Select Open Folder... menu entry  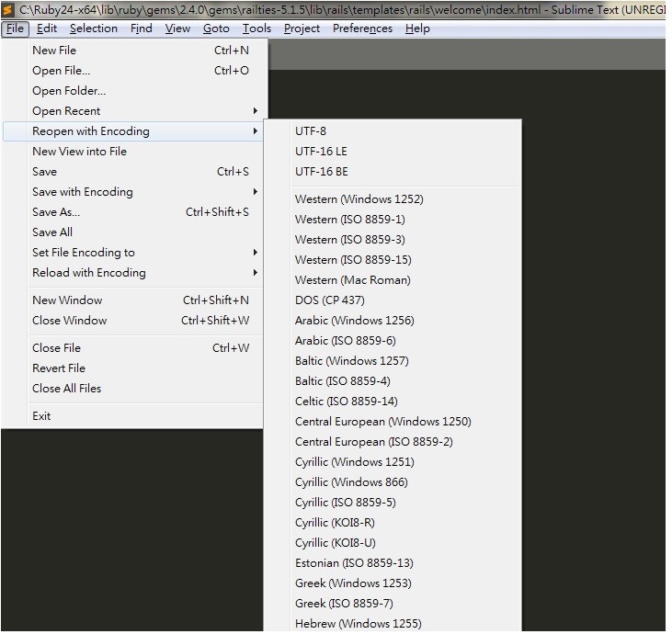(133, 90)
